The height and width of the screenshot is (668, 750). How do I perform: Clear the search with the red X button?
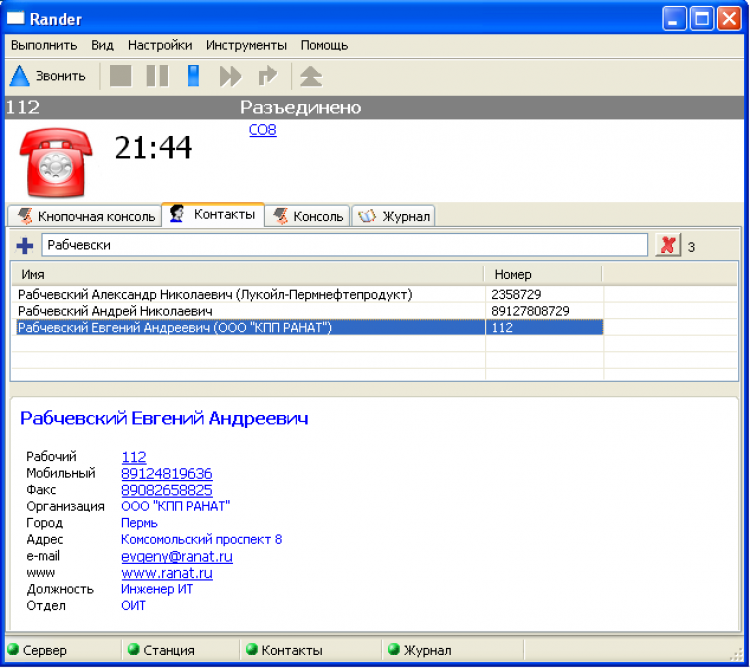click(668, 245)
